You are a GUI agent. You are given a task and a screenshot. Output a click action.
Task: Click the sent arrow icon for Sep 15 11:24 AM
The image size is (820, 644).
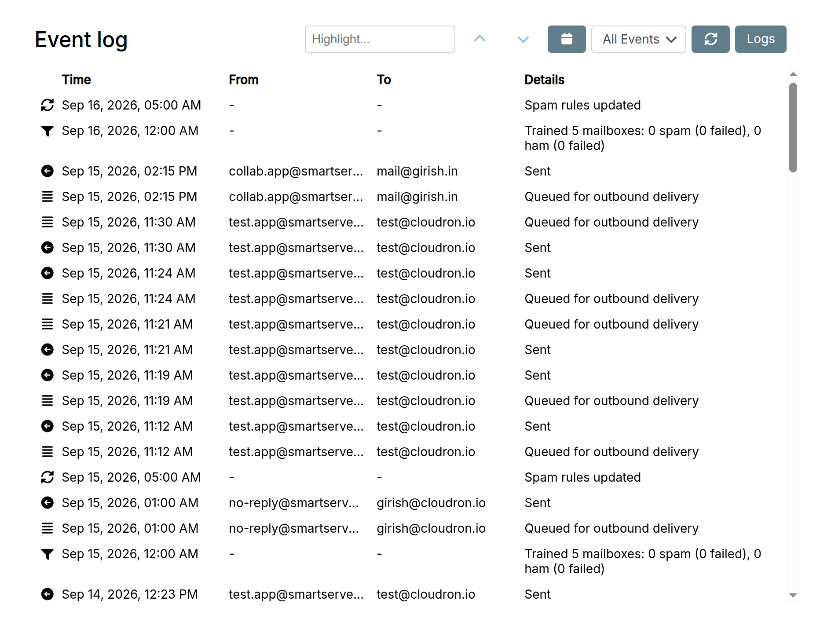47,273
